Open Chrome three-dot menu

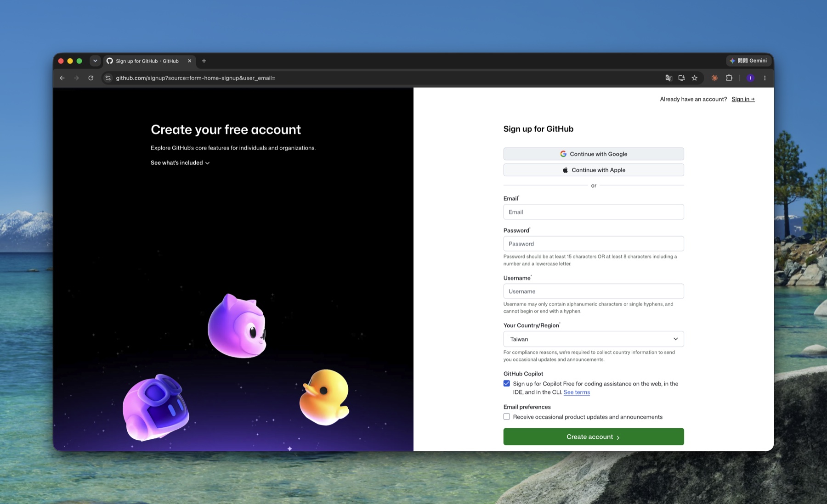(765, 78)
